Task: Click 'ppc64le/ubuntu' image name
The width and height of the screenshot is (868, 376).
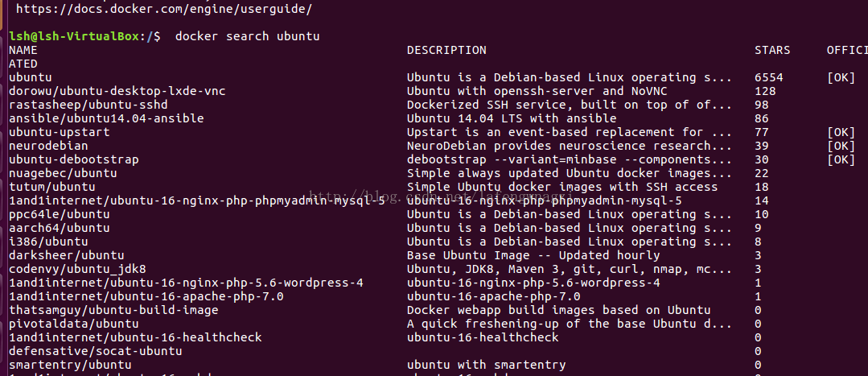Action: [60, 214]
